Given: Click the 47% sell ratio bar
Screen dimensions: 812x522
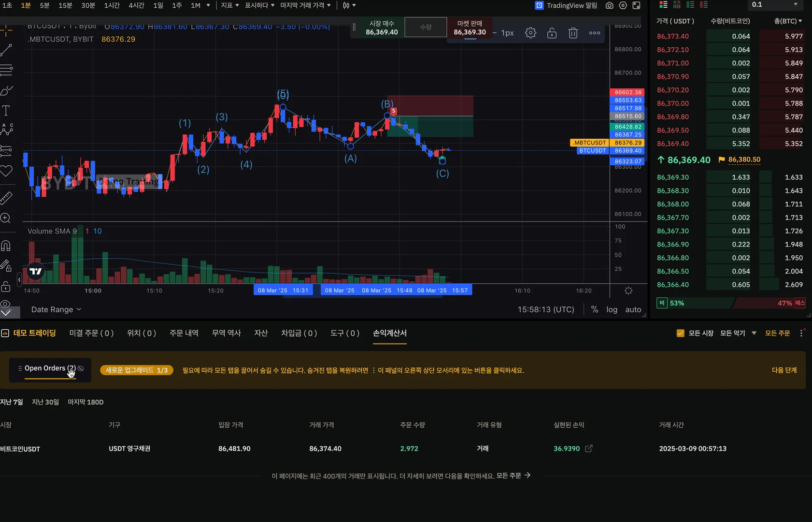Looking at the screenshot, I should click(x=770, y=303).
